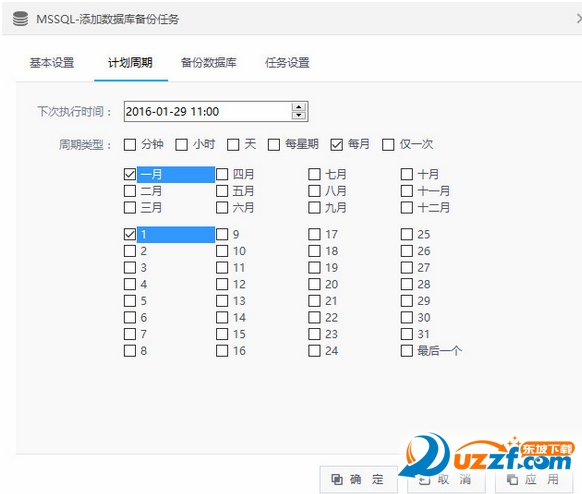Uncheck the 一月 month checkbox
Image resolution: width=582 pixels, height=494 pixels.
(130, 174)
